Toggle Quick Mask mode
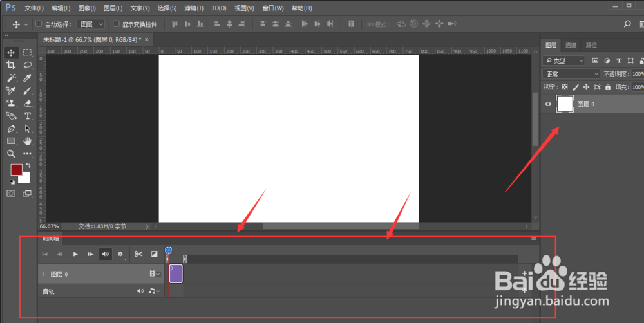644x323 pixels. (x=11, y=193)
